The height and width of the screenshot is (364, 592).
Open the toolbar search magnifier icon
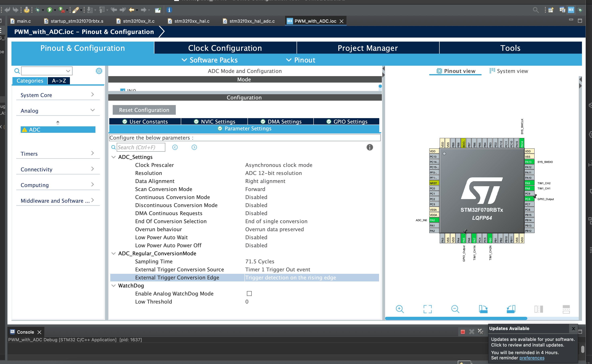pos(535,10)
